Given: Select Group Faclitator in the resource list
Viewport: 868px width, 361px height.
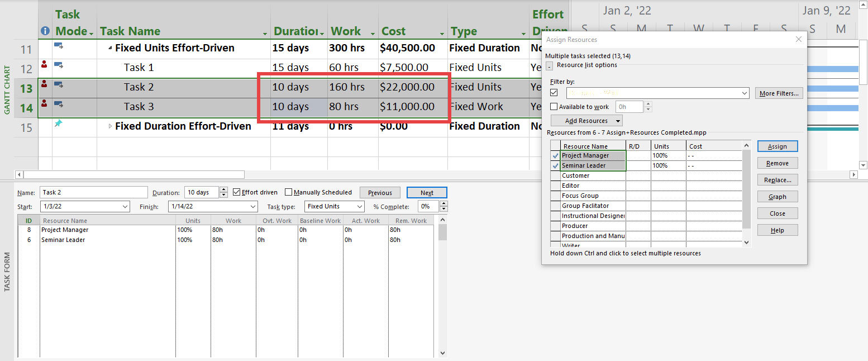Looking at the screenshot, I should [593, 206].
